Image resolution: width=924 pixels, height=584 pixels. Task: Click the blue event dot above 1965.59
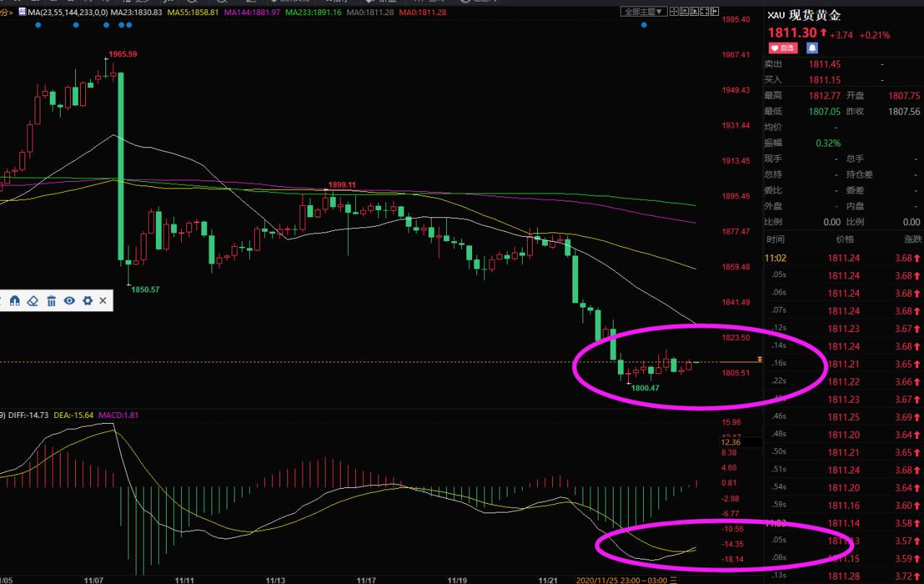point(106,25)
